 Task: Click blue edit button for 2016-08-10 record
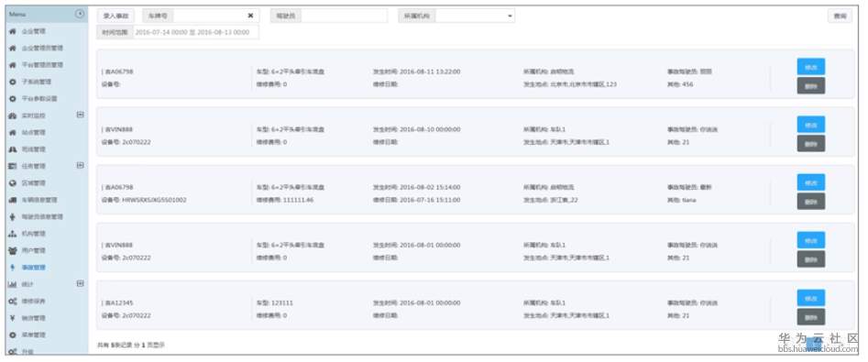(811, 125)
